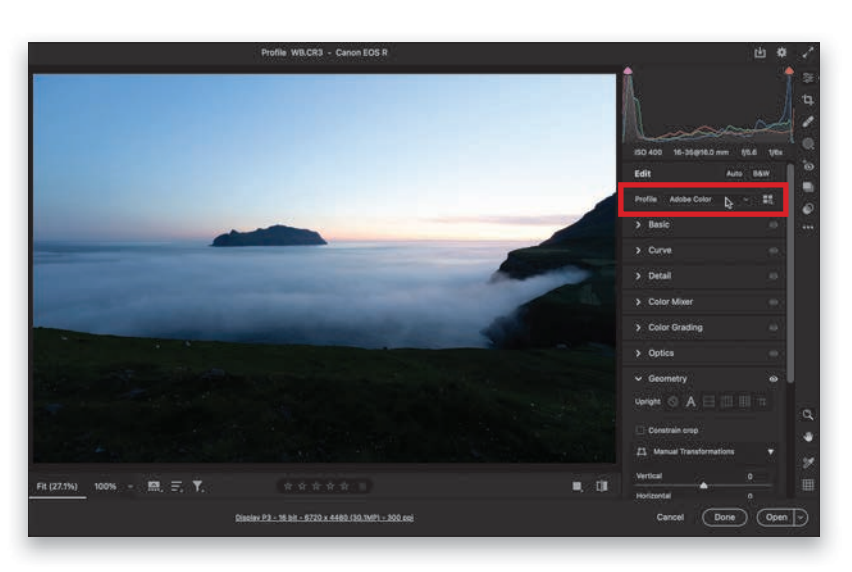This screenshot has width=852, height=572.
Task: Click the browse profiles grid icon
Action: [768, 199]
